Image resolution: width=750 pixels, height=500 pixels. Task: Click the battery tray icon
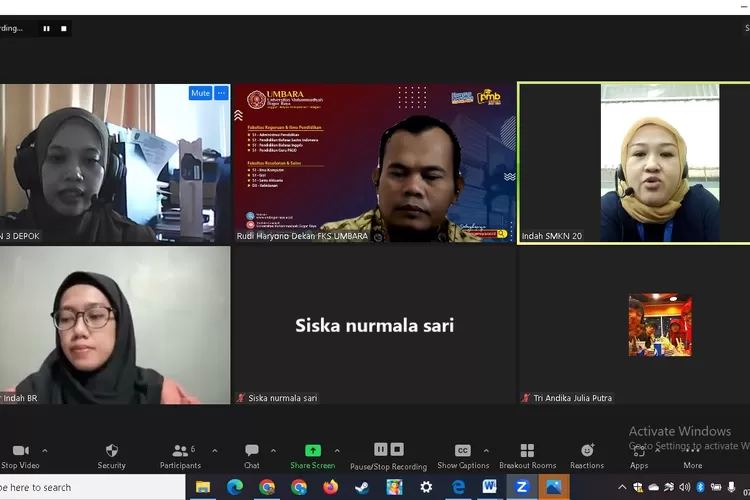click(716, 487)
